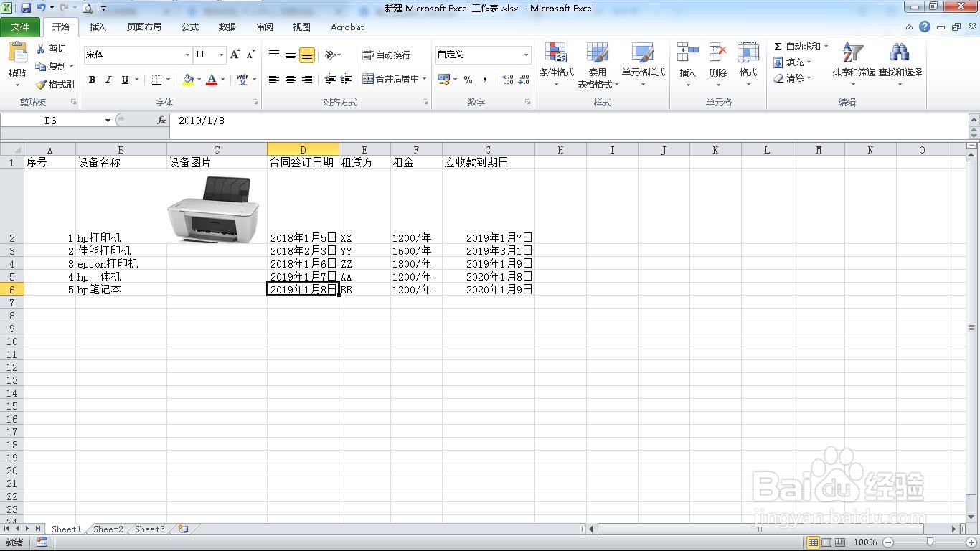This screenshot has width=980, height=551.
Task: Click the borders icon in the font group
Action: (156, 80)
